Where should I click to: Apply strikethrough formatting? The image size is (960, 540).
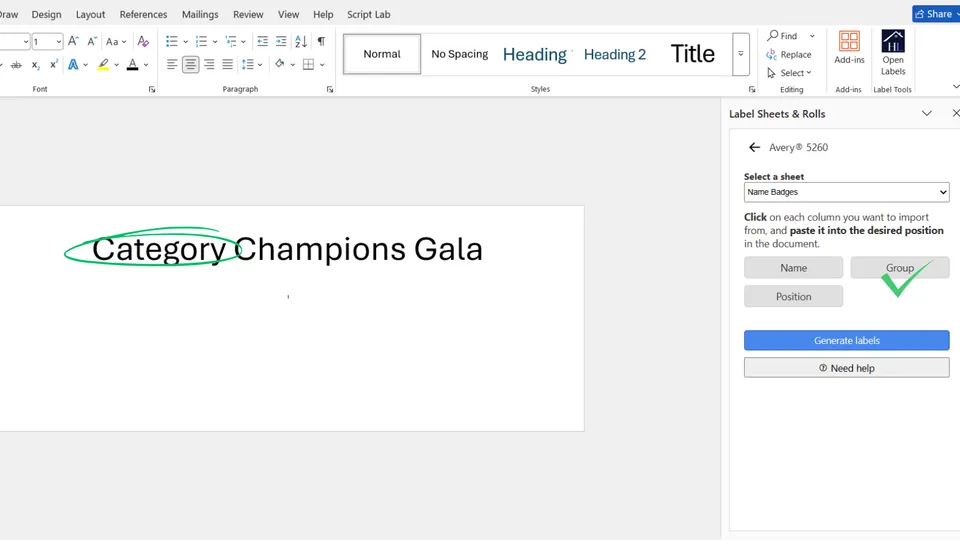[16, 64]
